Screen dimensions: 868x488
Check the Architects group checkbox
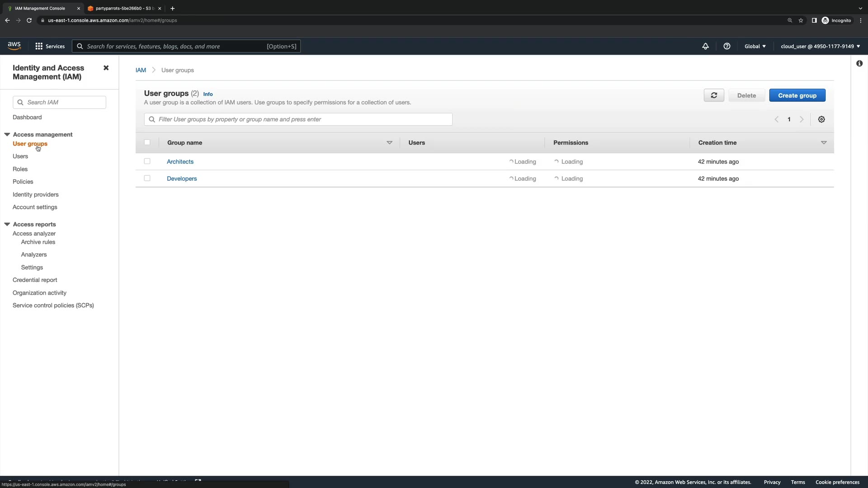click(x=147, y=161)
